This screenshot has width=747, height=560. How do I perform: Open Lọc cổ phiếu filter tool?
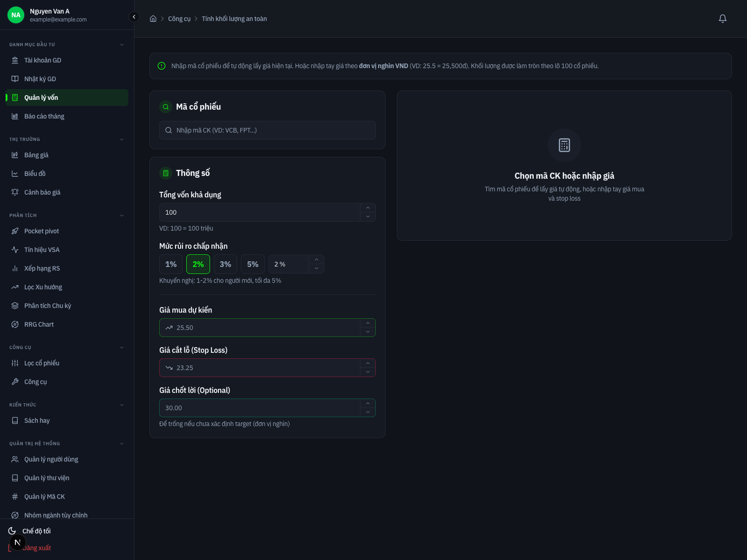pos(42,363)
